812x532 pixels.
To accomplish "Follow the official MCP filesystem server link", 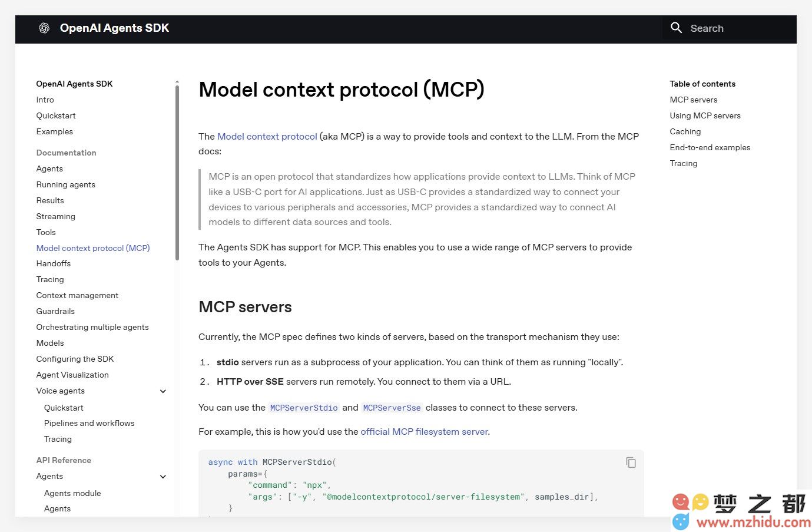I will pos(424,432).
